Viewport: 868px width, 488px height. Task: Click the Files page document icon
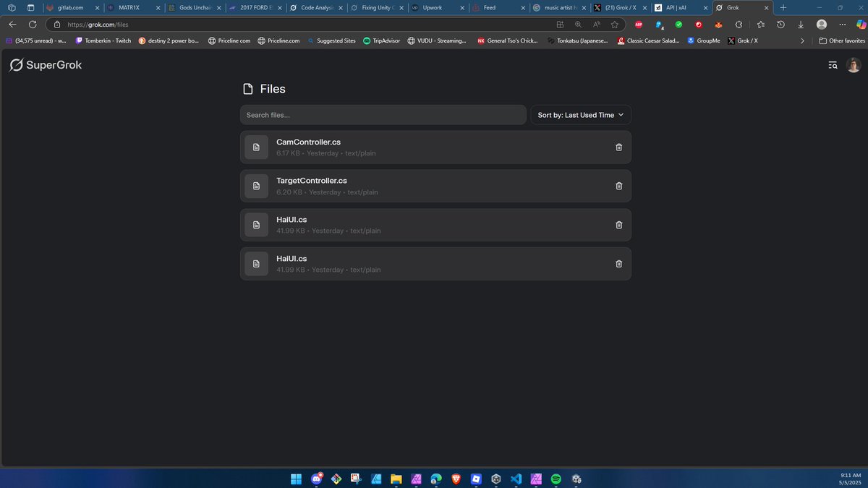coord(249,88)
